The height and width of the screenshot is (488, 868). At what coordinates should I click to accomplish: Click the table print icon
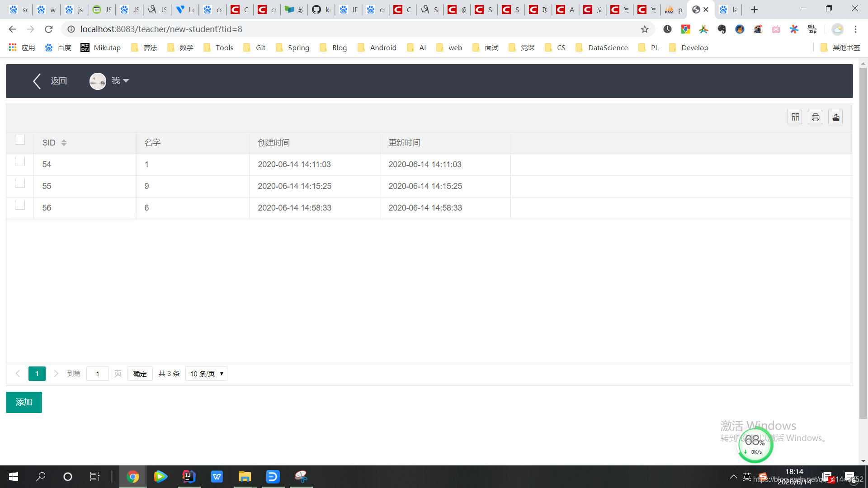pos(815,117)
